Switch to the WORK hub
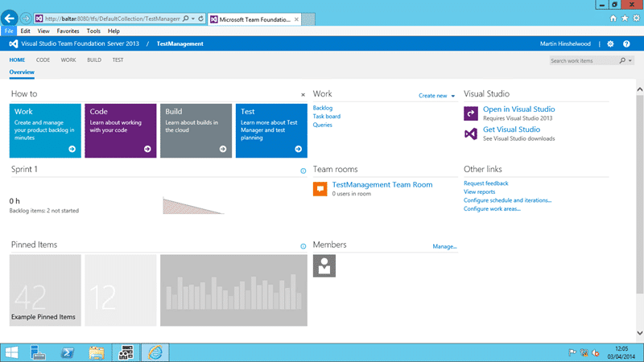 pos(68,60)
